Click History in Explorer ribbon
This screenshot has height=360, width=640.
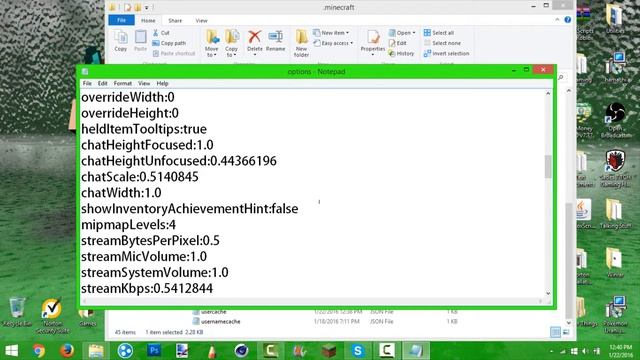401,53
